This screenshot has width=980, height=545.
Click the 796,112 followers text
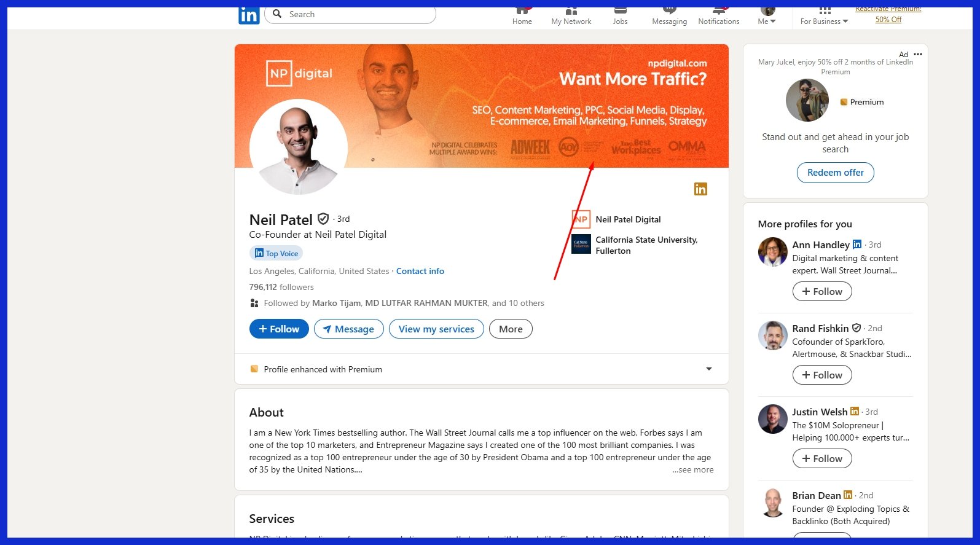[281, 287]
